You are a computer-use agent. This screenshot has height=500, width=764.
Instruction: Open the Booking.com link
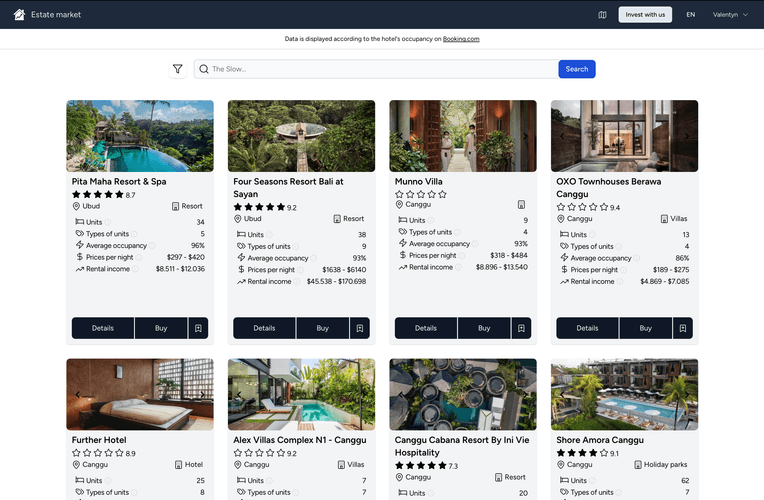461,39
